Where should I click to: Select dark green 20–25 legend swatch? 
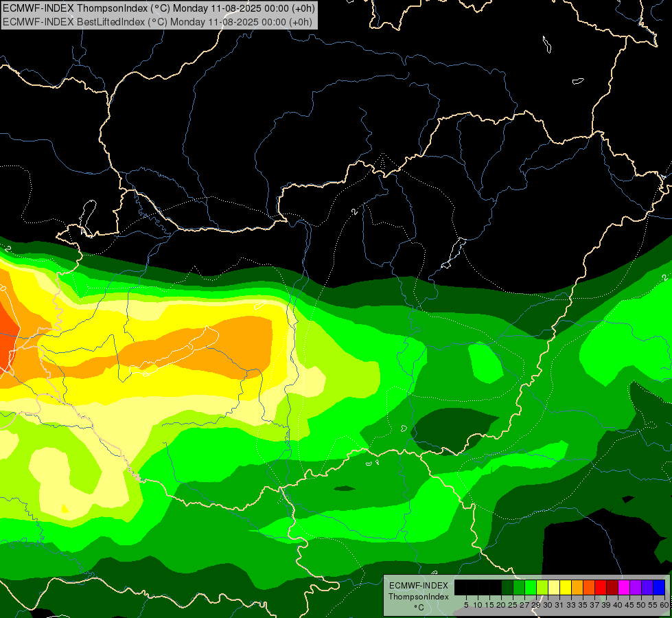tap(507, 588)
